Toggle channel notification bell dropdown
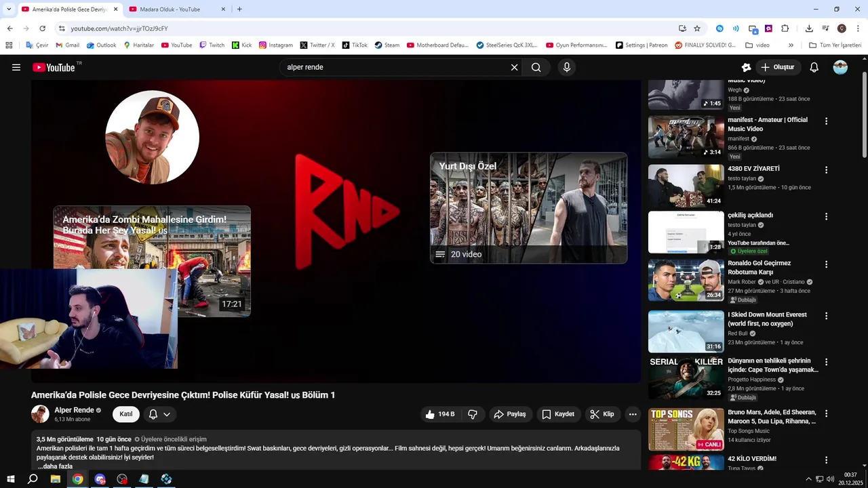Screen dimensions: 868x488 (160, 414)
